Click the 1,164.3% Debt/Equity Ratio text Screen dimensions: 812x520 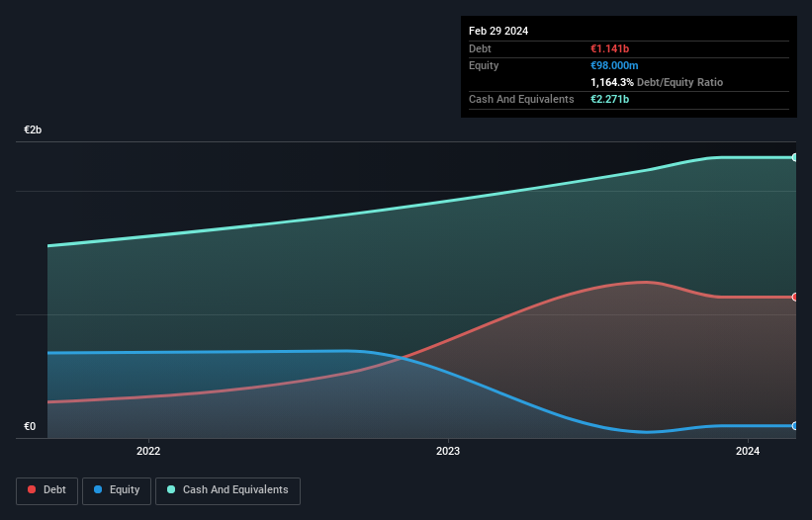pos(657,82)
